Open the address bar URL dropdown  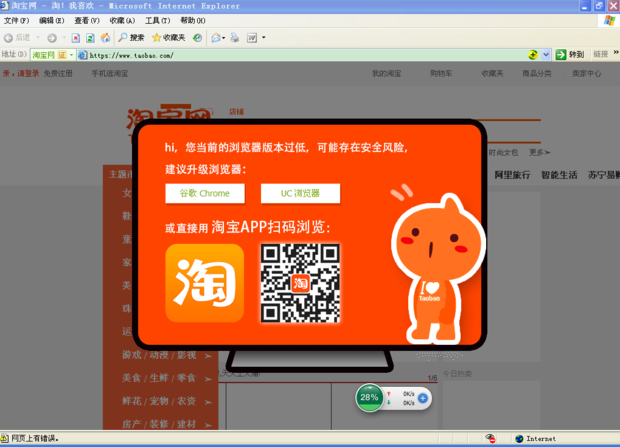546,55
